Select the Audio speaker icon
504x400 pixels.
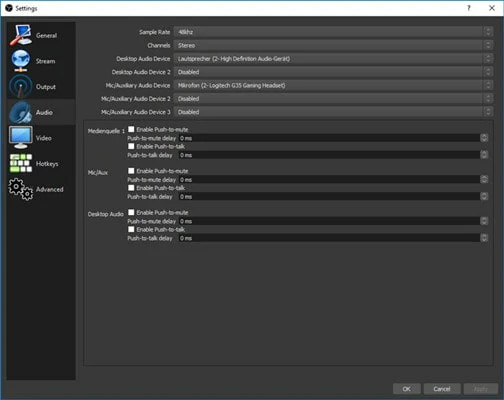[x=21, y=112]
